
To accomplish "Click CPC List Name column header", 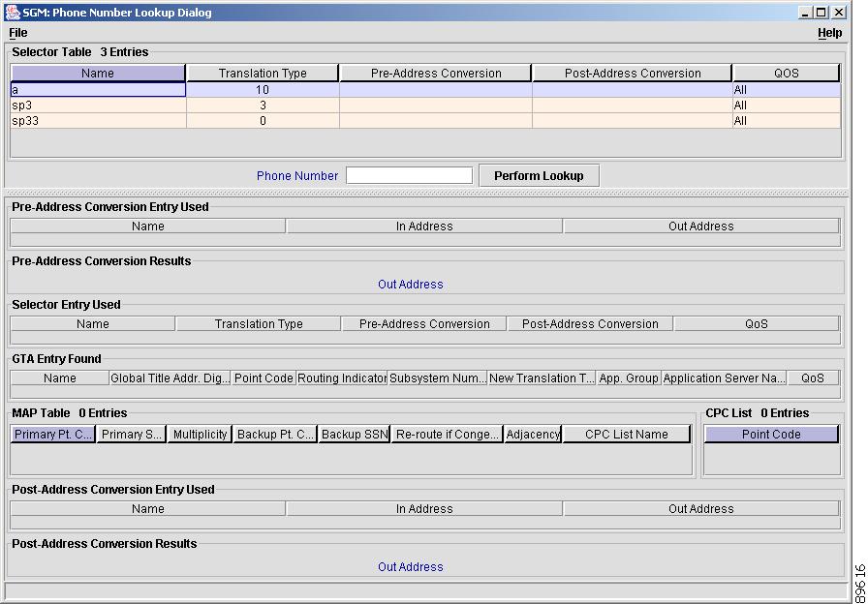I will [x=626, y=435].
